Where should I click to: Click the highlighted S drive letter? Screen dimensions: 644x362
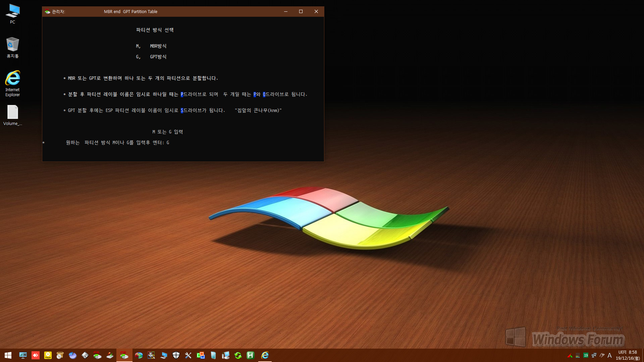182,110
